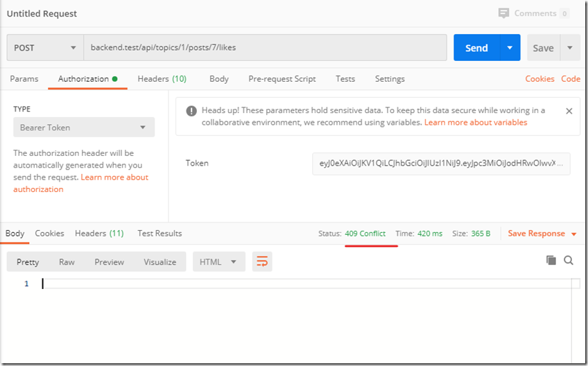Expand the Send button options arrow
588x366 pixels.
click(x=510, y=48)
